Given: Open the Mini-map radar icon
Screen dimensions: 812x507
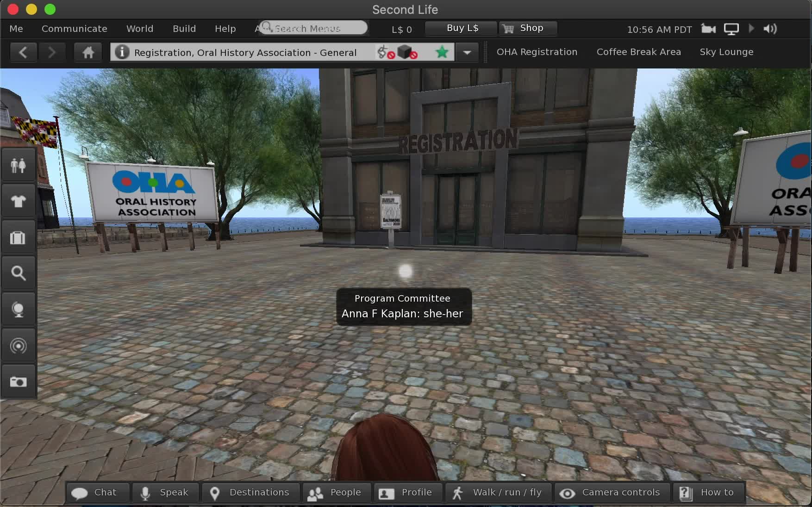Looking at the screenshot, I should click(18, 346).
